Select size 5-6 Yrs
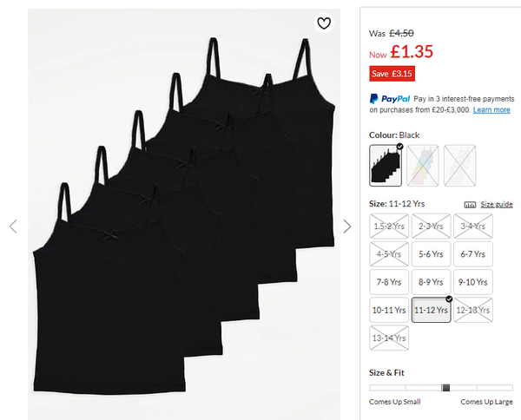 click(x=431, y=254)
